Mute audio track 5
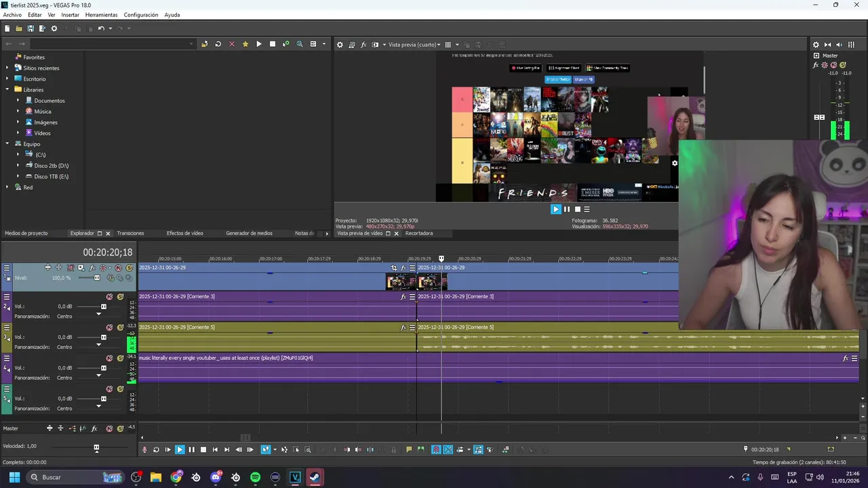Viewport: 868px width, 488px height. (109, 389)
